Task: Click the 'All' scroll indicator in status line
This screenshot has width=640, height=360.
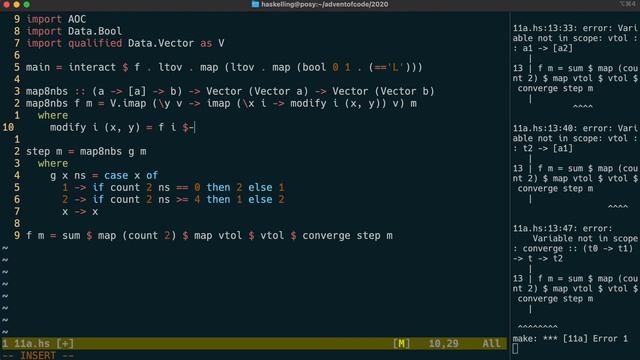Action: coord(491,344)
